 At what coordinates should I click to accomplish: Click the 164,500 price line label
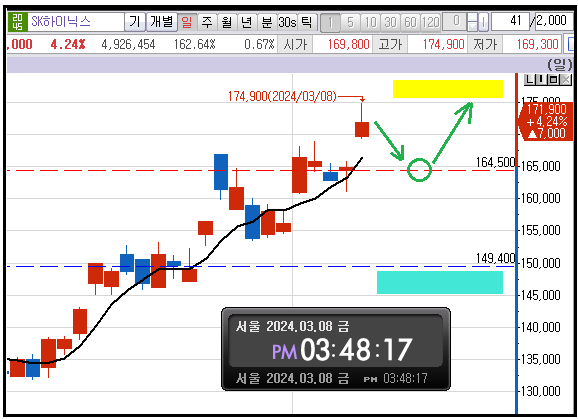pyautogui.click(x=495, y=162)
